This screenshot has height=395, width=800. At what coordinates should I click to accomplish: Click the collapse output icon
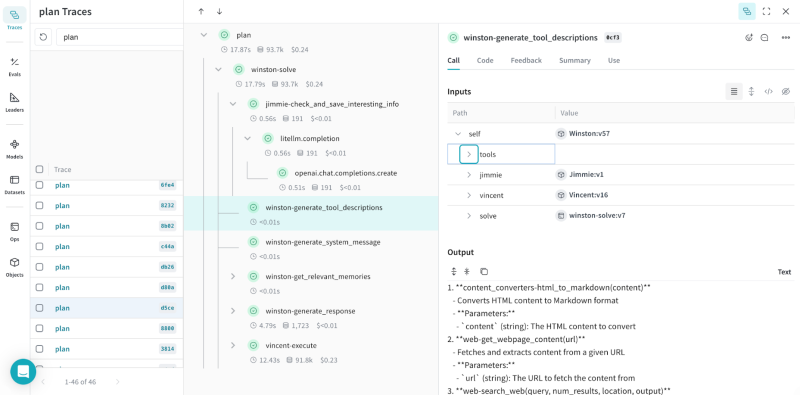click(466, 271)
